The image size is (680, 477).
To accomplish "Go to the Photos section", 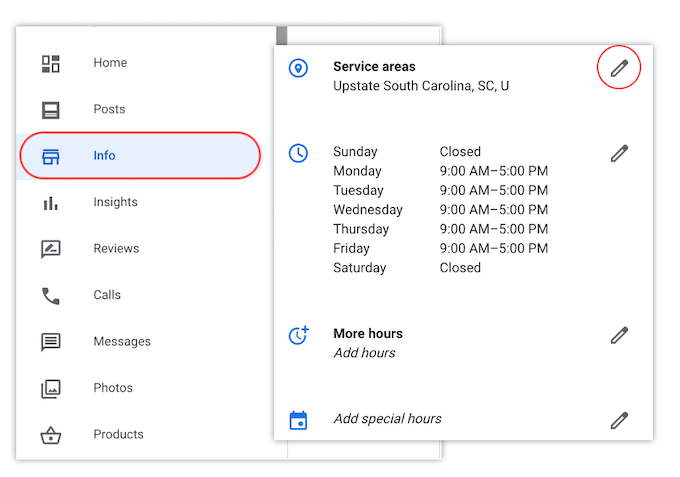I will 112,388.
